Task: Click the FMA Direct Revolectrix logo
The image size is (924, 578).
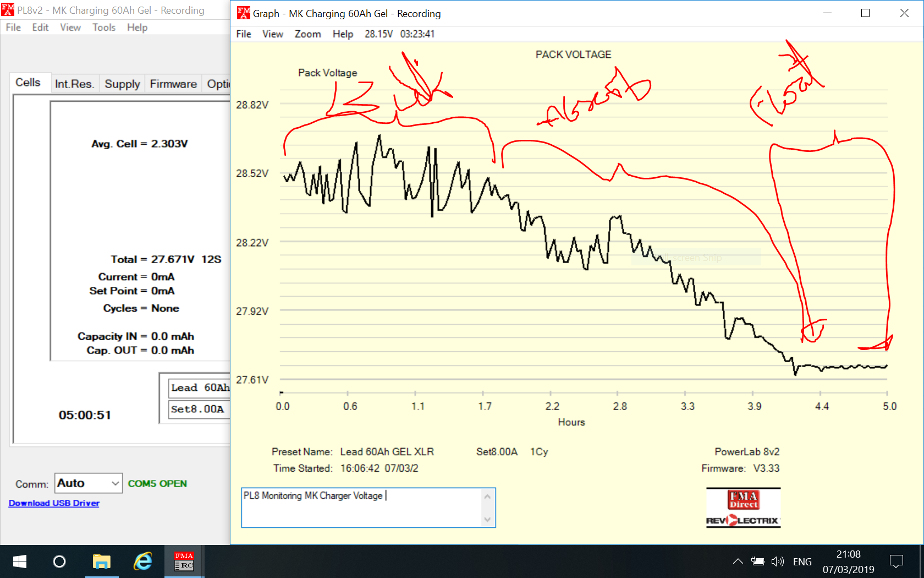Action: tap(743, 508)
